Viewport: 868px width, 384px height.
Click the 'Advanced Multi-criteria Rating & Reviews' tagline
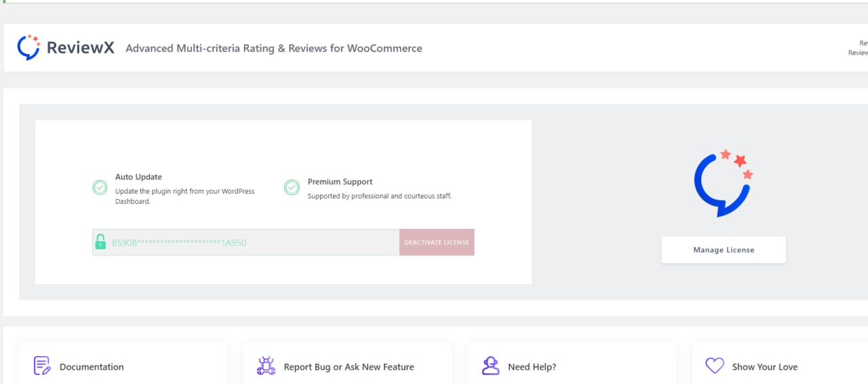(274, 49)
